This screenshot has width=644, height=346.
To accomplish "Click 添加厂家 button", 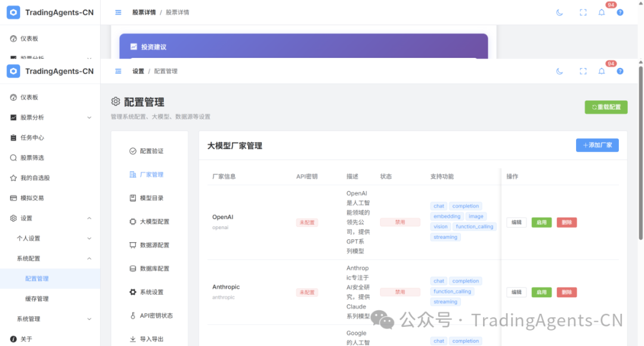I will (597, 145).
